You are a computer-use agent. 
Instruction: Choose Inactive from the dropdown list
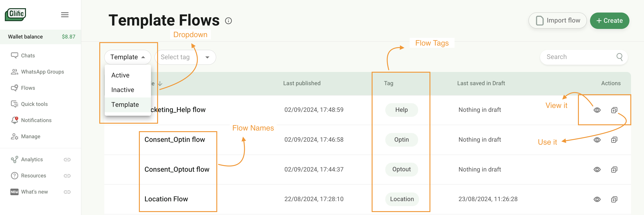click(123, 90)
